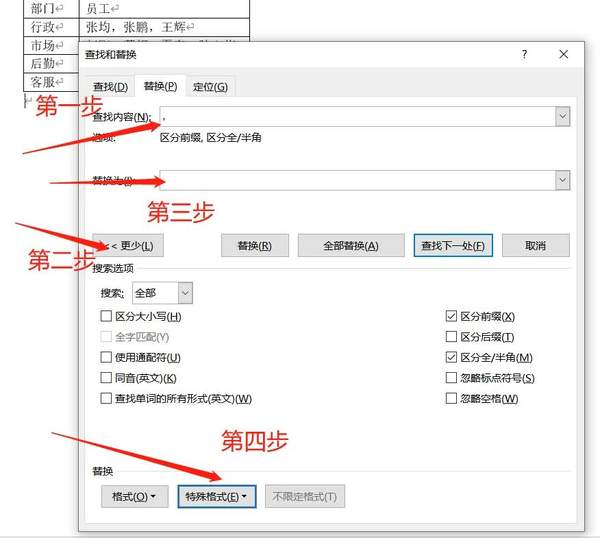Image resolution: width=600 pixels, height=538 pixels.
Task: Click the 查找下一处(F) button
Action: click(x=452, y=246)
